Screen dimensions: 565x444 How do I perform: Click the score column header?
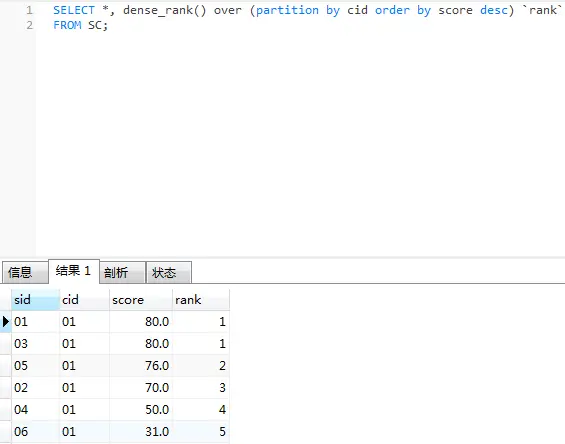coord(141,300)
